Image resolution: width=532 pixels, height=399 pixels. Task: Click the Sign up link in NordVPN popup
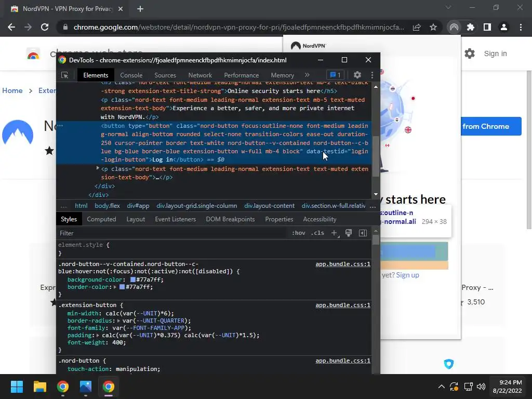(407, 275)
